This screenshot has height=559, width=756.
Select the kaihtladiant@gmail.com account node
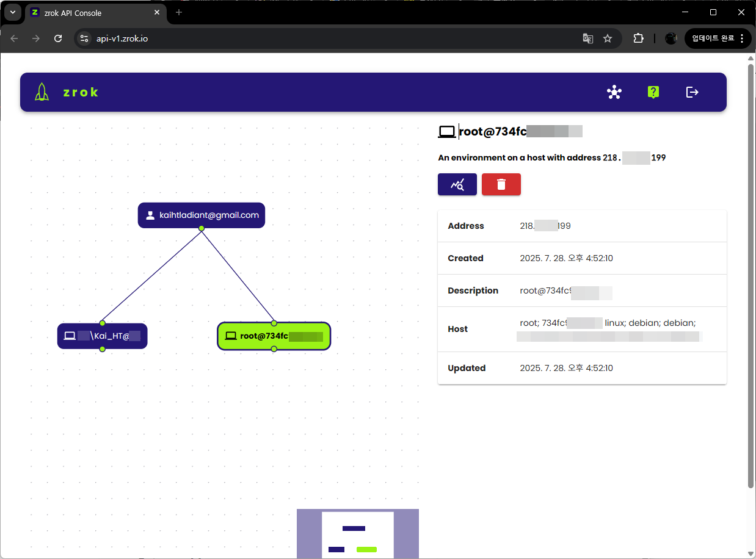202,215
